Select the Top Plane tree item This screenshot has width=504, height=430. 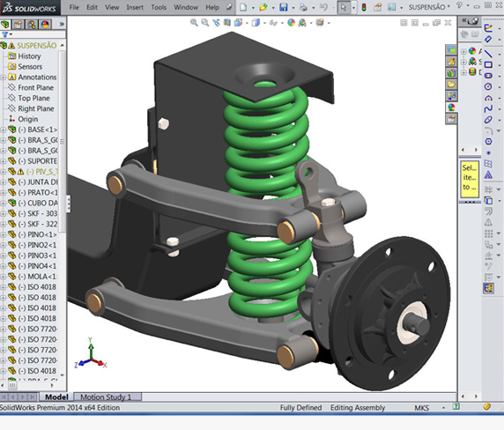click(29, 98)
